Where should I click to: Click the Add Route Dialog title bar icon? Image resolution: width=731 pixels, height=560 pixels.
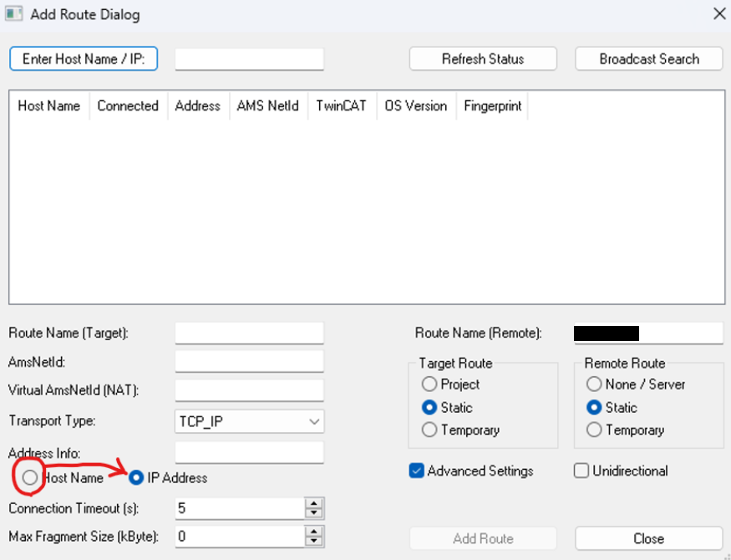(14, 14)
